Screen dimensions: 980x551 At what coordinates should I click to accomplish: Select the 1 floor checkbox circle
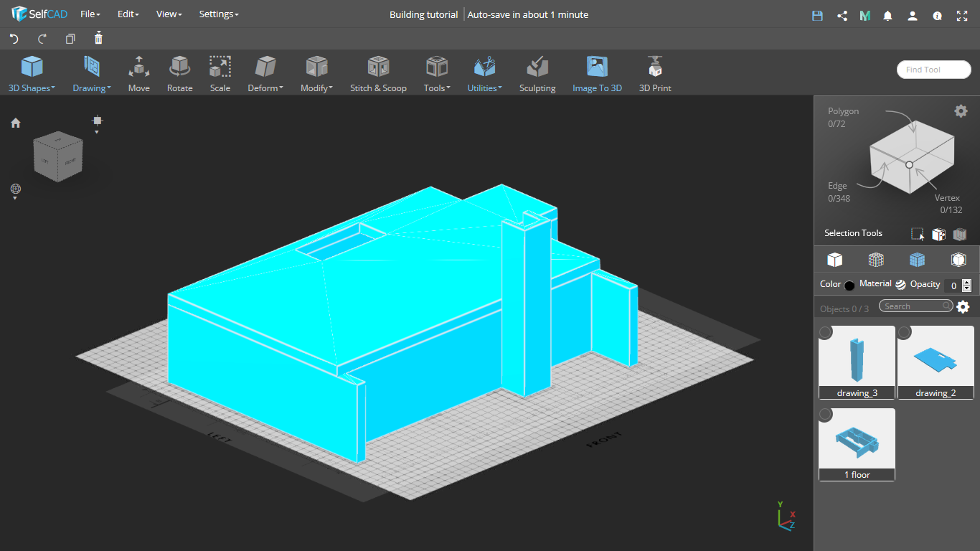826,415
